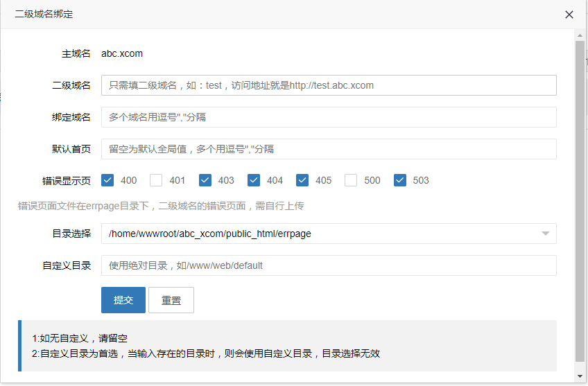Click the scrollbar up arrow

coord(580,34)
